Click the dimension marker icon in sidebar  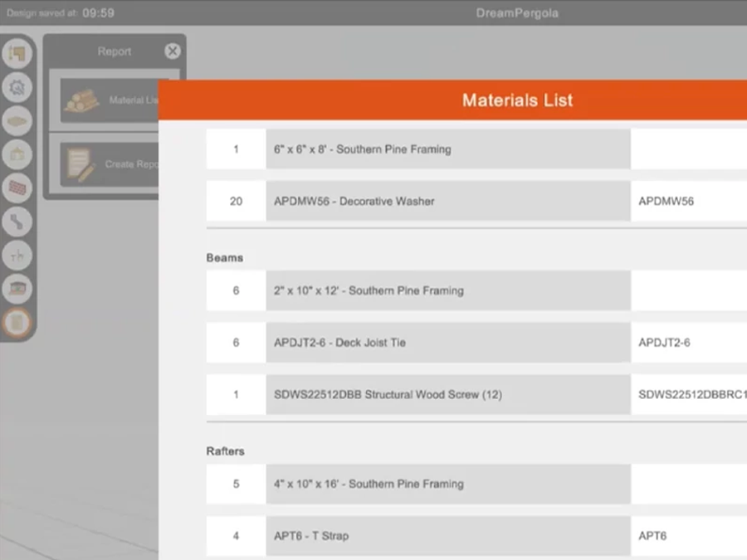17,255
